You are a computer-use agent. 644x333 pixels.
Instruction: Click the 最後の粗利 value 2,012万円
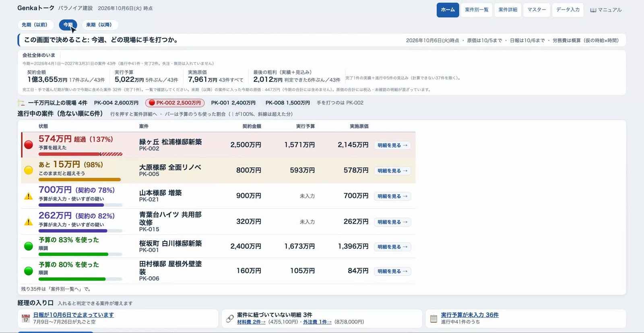(268, 80)
